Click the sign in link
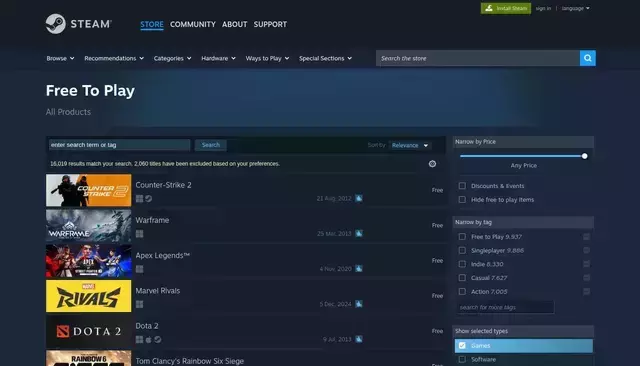This screenshot has width=640, height=366. point(543,8)
